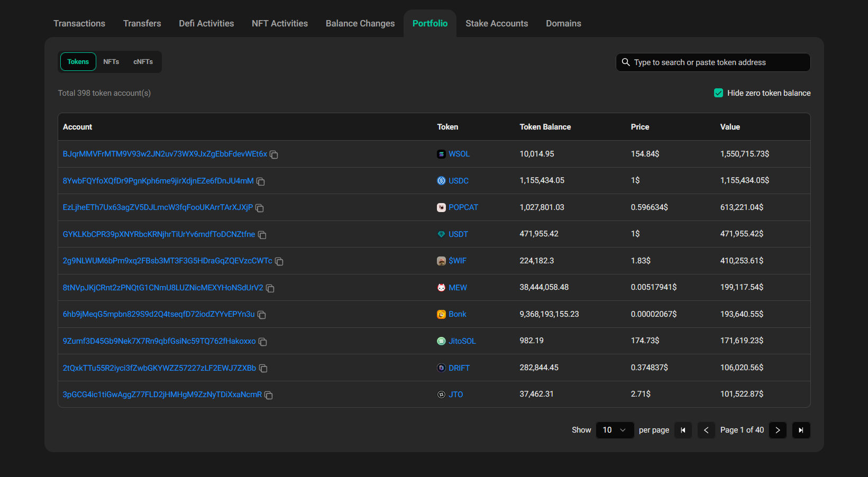The width and height of the screenshot is (868, 477).
Task: Click the POPCAT token logo icon
Action: click(441, 207)
